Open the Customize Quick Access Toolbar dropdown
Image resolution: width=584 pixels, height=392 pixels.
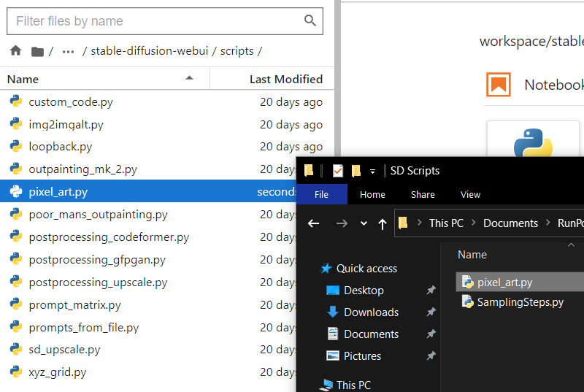tap(372, 171)
